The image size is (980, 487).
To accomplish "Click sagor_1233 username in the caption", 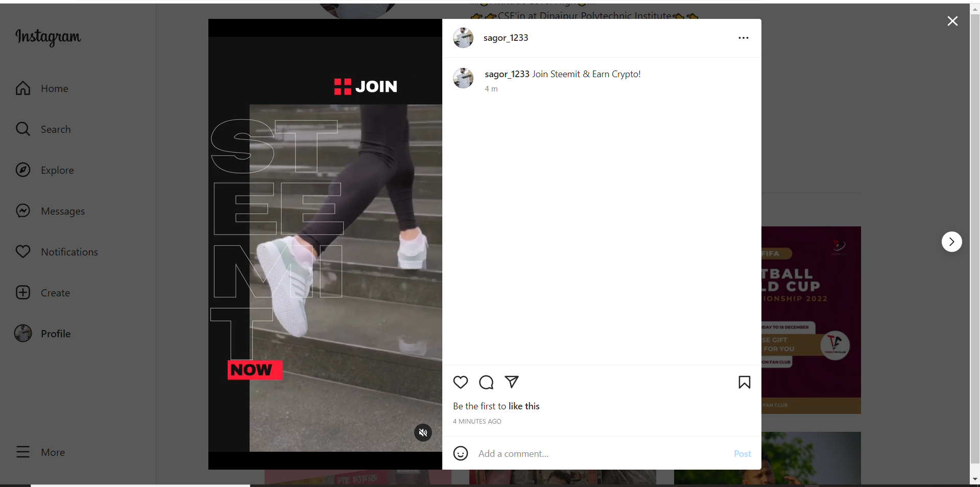I will point(507,74).
